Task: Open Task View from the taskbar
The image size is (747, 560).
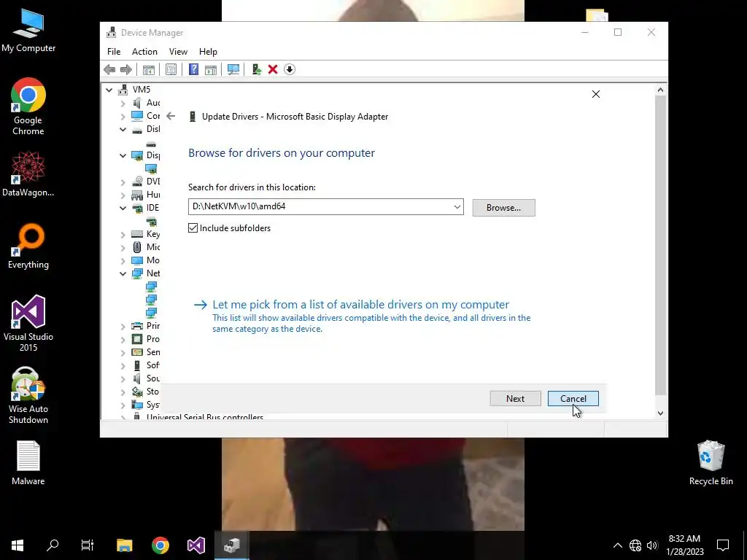Action: (88, 545)
